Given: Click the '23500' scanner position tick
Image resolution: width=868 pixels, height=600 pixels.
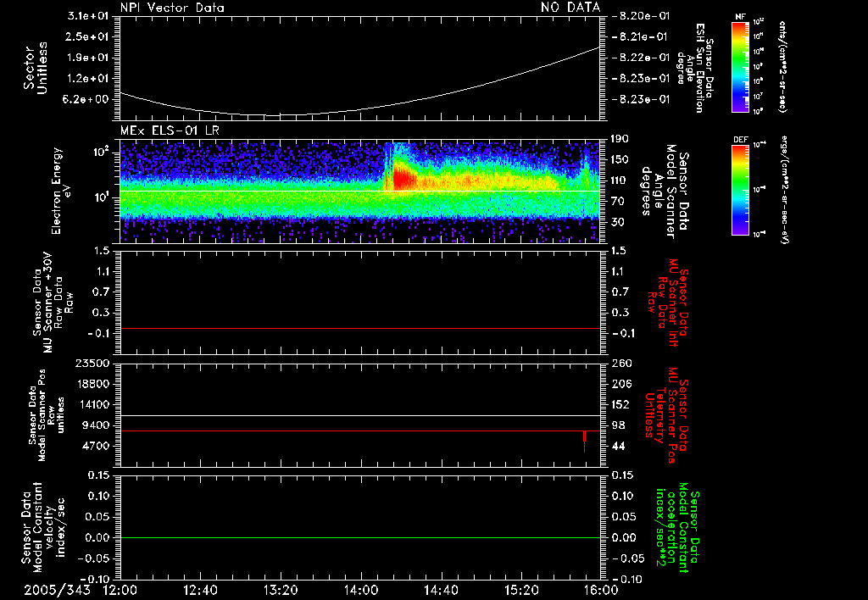Looking at the screenshot, I should [x=92, y=363].
